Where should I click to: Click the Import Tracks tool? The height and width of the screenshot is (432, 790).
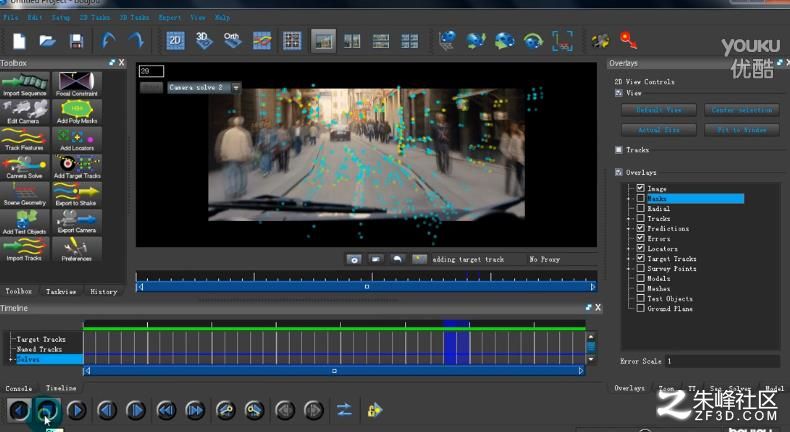[x=25, y=249]
